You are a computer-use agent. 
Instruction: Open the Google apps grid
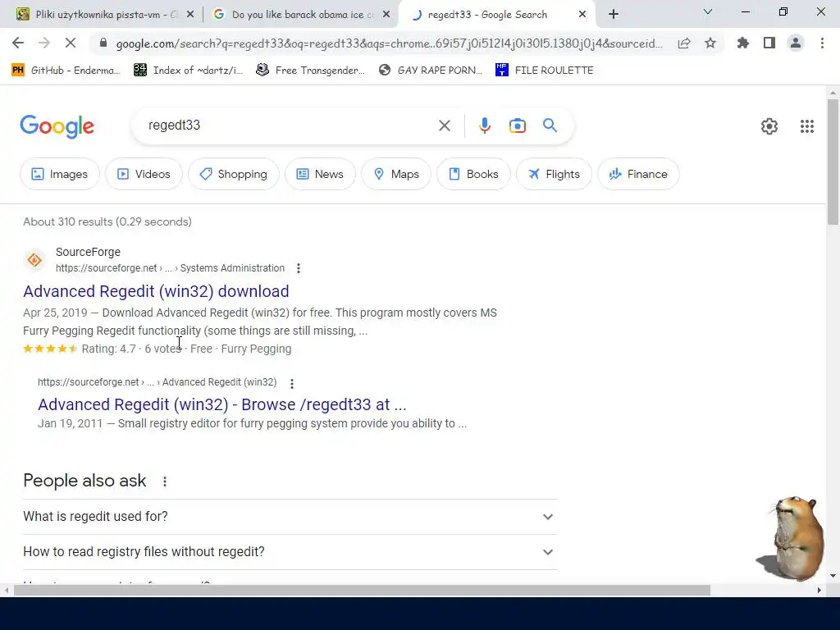click(807, 126)
